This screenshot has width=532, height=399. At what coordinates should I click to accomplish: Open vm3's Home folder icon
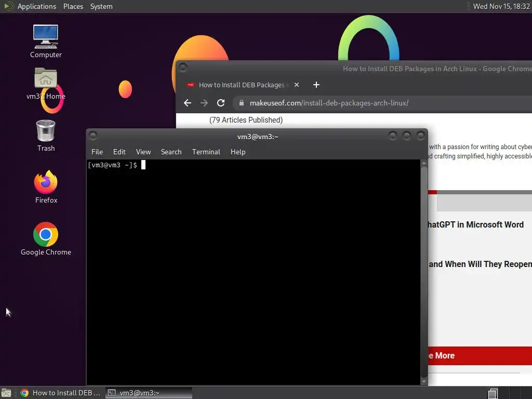pyautogui.click(x=46, y=84)
